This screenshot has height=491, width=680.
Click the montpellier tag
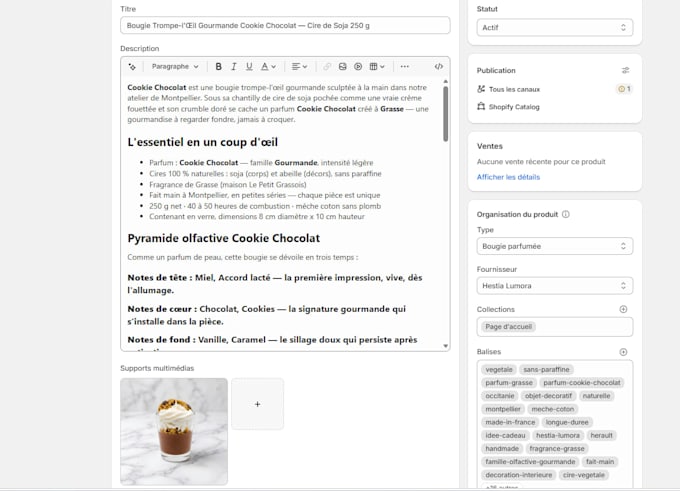pos(503,409)
